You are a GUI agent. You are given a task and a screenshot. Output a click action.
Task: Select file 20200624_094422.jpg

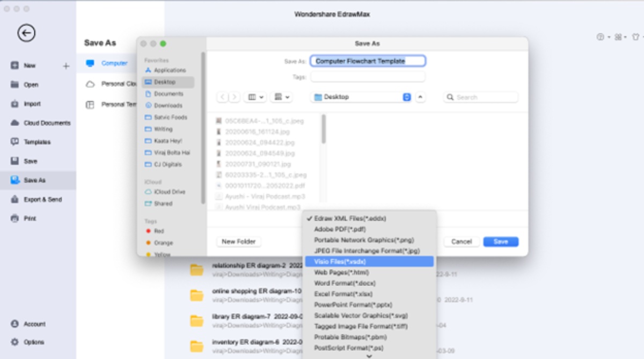[x=260, y=143]
